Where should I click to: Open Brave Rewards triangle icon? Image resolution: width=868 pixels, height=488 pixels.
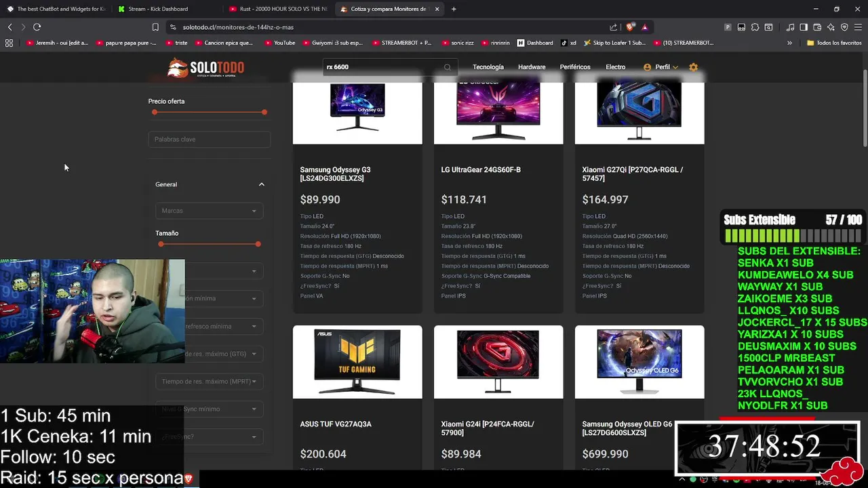pyautogui.click(x=644, y=27)
